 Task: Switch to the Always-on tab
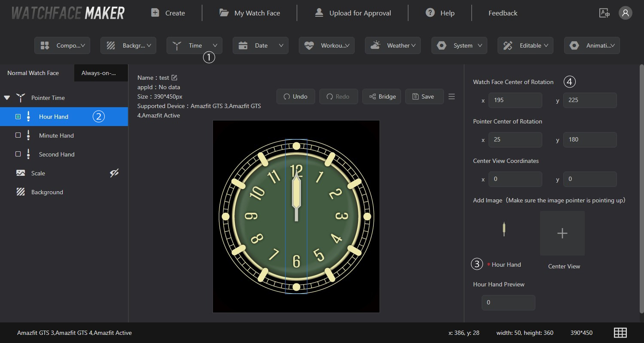point(100,73)
